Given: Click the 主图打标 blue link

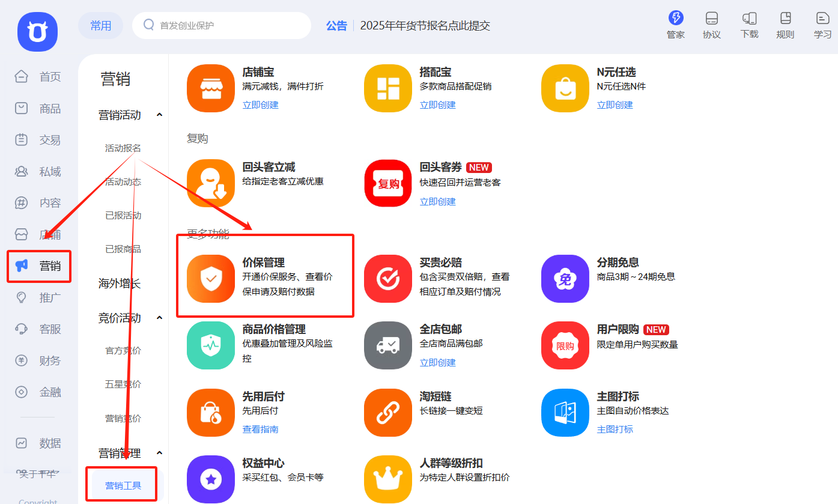Looking at the screenshot, I should coord(615,430).
